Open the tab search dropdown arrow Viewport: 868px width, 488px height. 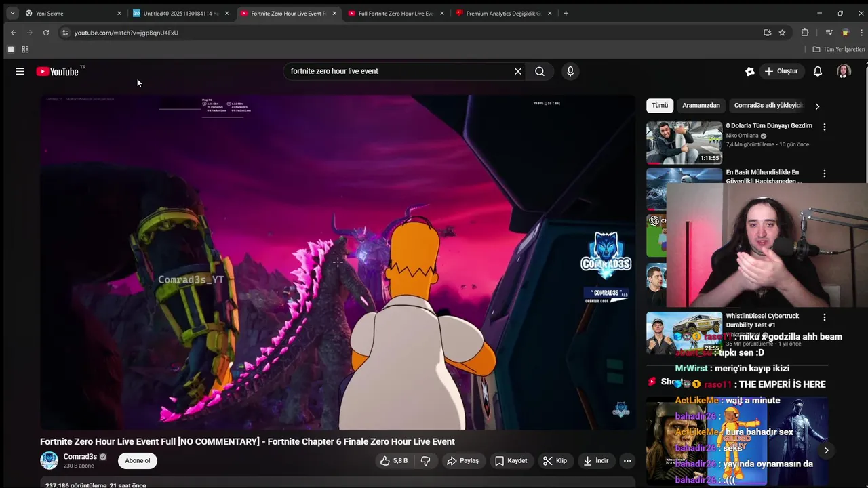pyautogui.click(x=12, y=13)
